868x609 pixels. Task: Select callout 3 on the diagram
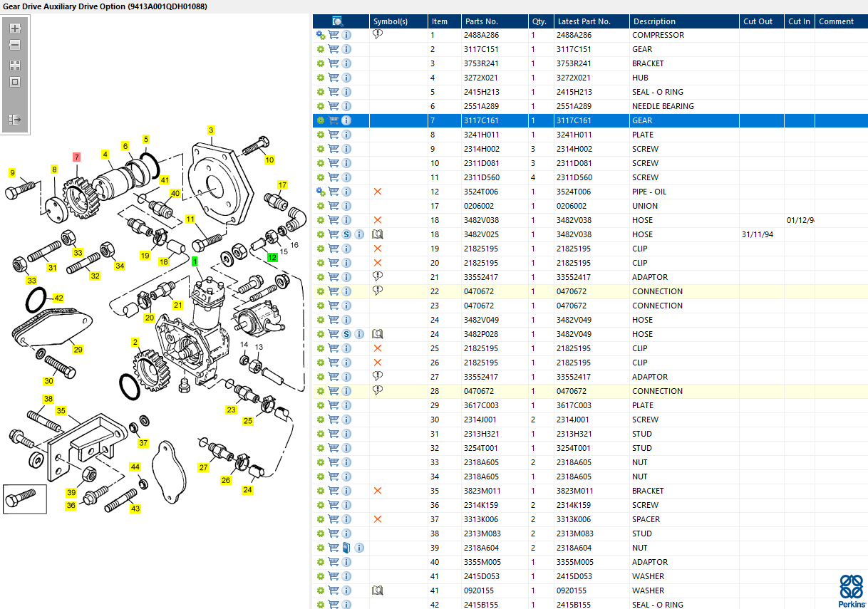211,130
